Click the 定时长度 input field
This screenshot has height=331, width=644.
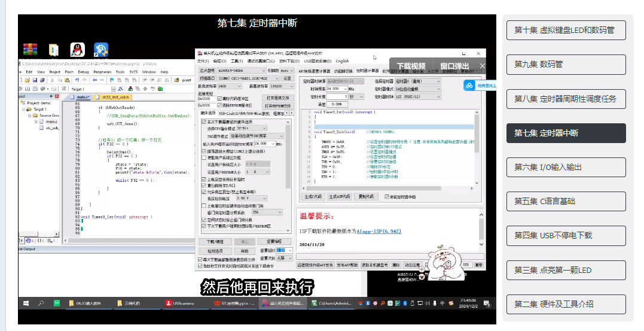point(338,96)
